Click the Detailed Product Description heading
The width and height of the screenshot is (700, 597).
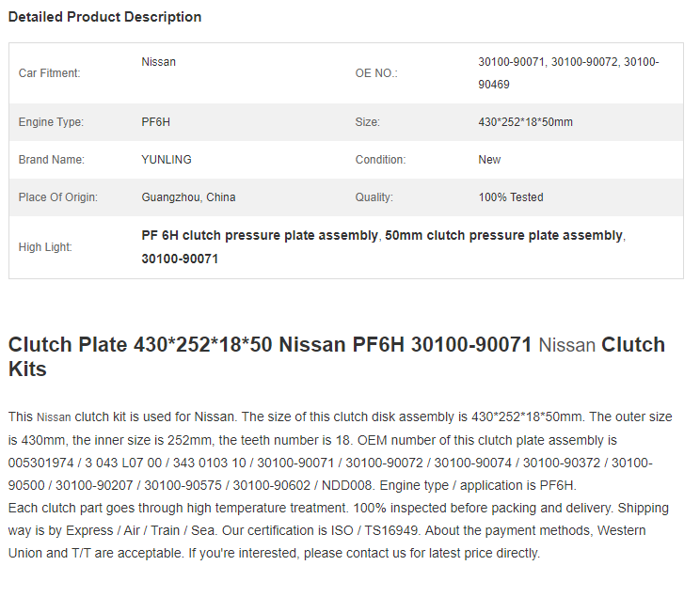105,17
